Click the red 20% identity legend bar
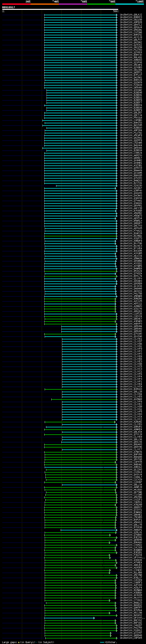Screen dimensions: 146x644 click(16, 4)
